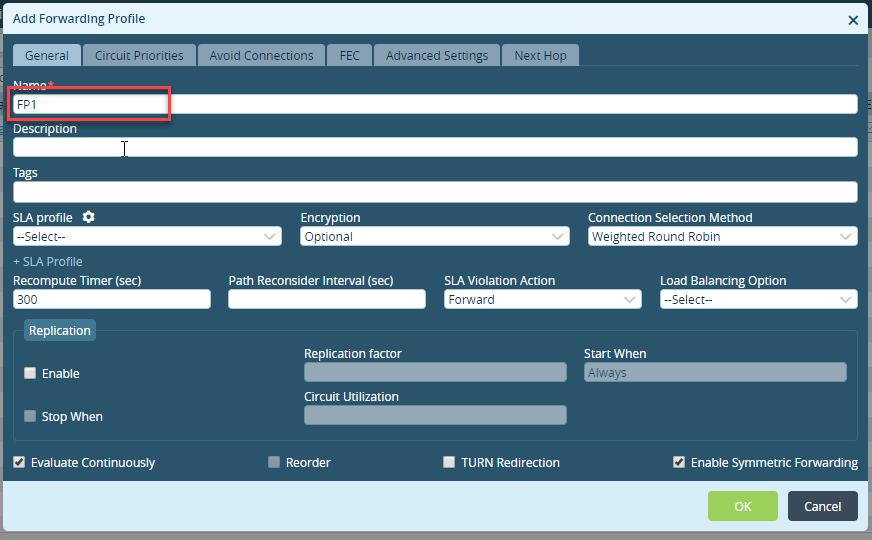Expand the SLA profile dropdown

(x=147, y=236)
